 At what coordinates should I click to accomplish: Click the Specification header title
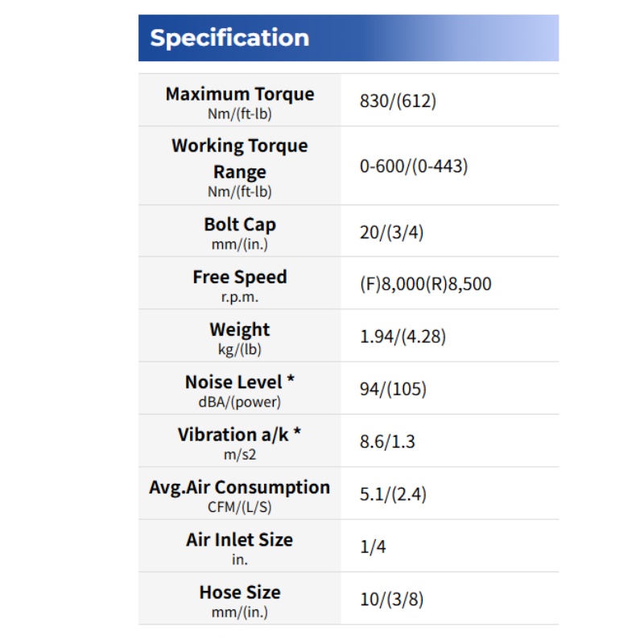[x=229, y=38]
